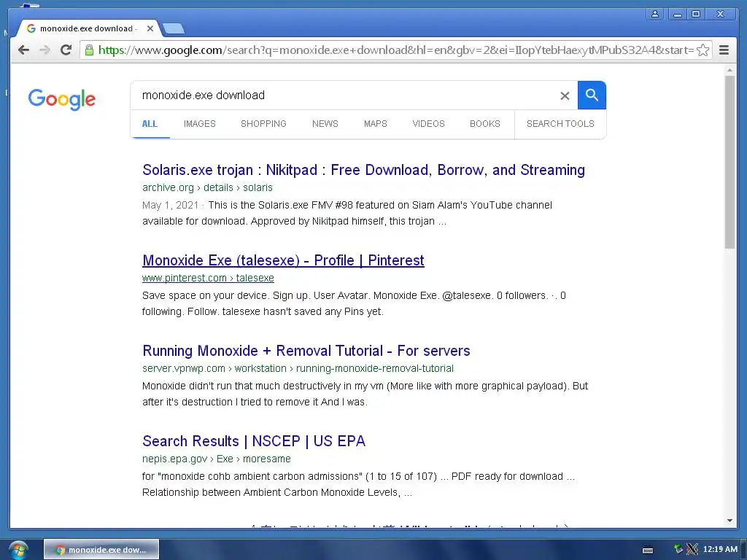The height and width of the screenshot is (560, 747).
Task: Bookmark this page with the star icon
Action: [703, 50]
